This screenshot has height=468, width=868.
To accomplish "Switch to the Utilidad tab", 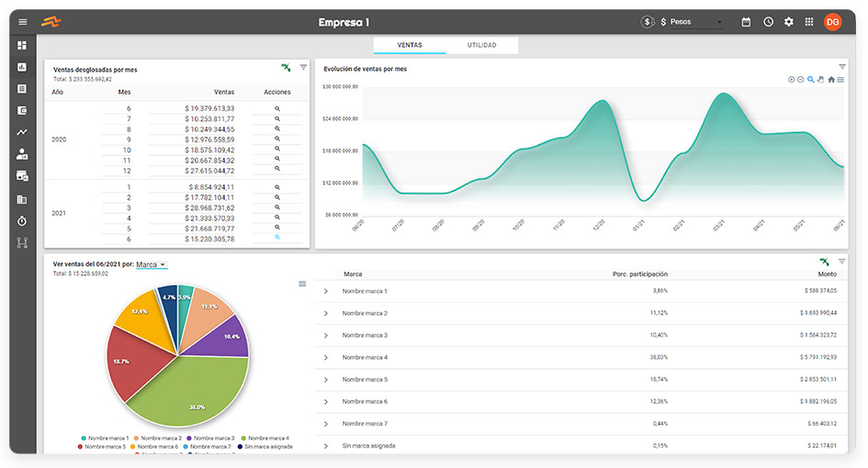I will tap(481, 45).
